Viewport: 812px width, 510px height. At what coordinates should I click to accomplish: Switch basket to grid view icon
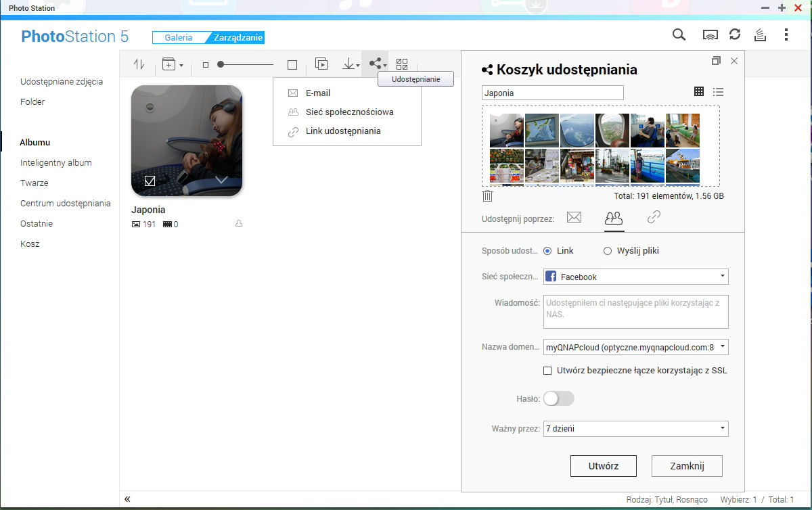699,92
